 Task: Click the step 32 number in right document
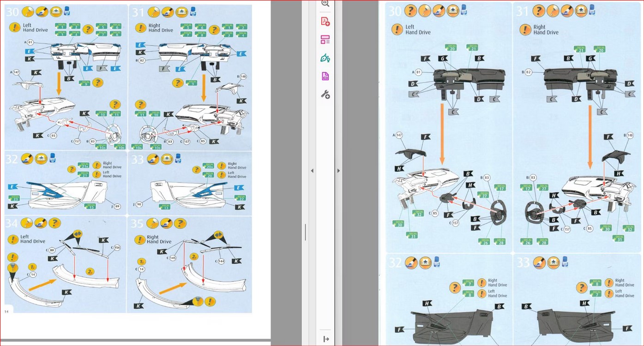tap(395, 263)
